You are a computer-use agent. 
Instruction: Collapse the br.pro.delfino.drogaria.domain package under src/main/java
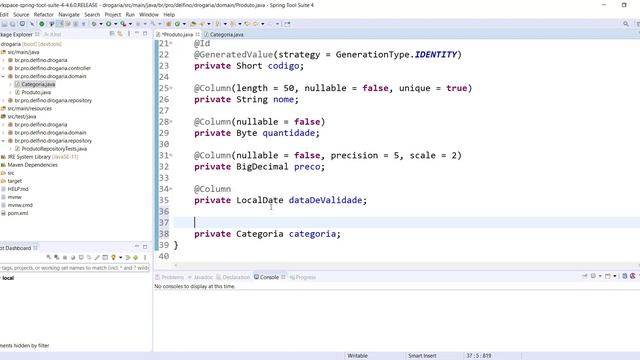pyautogui.click(x=3, y=76)
